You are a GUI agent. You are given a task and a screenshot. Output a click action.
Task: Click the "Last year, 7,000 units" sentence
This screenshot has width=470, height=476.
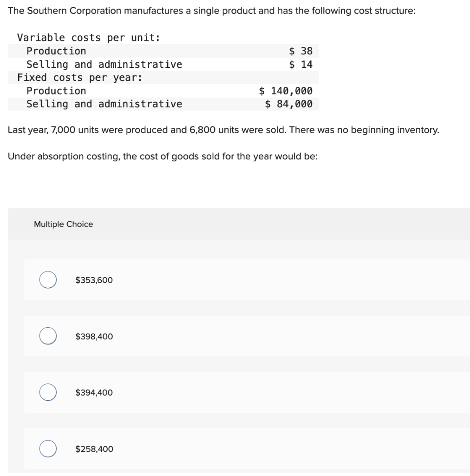pyautogui.click(x=223, y=130)
